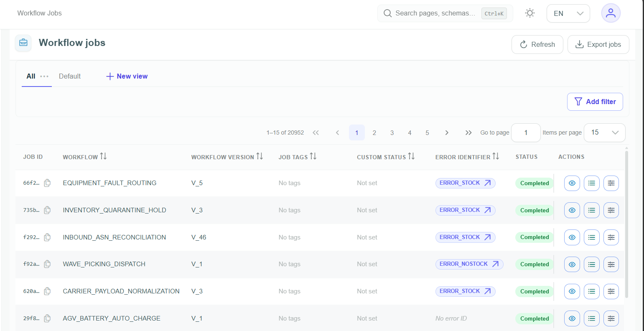Sort by the Workflow column
This screenshot has height=331, width=644.
103,156
